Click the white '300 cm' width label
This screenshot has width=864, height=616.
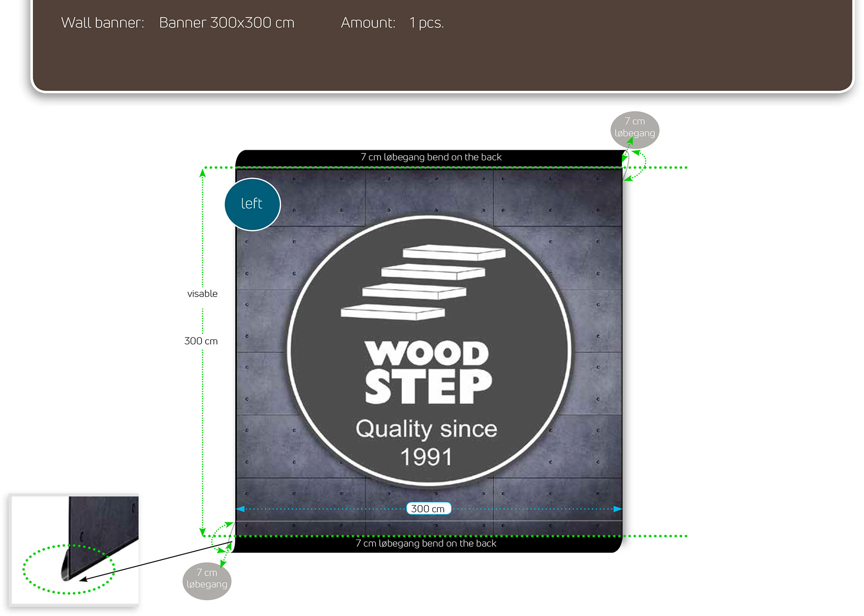428,509
